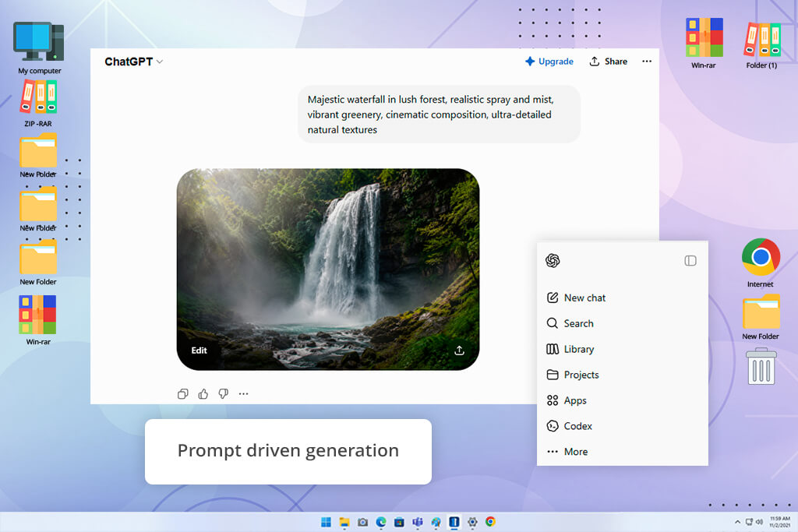Open Microsoft Teams from taskbar
The width and height of the screenshot is (798, 532).
[418, 522]
